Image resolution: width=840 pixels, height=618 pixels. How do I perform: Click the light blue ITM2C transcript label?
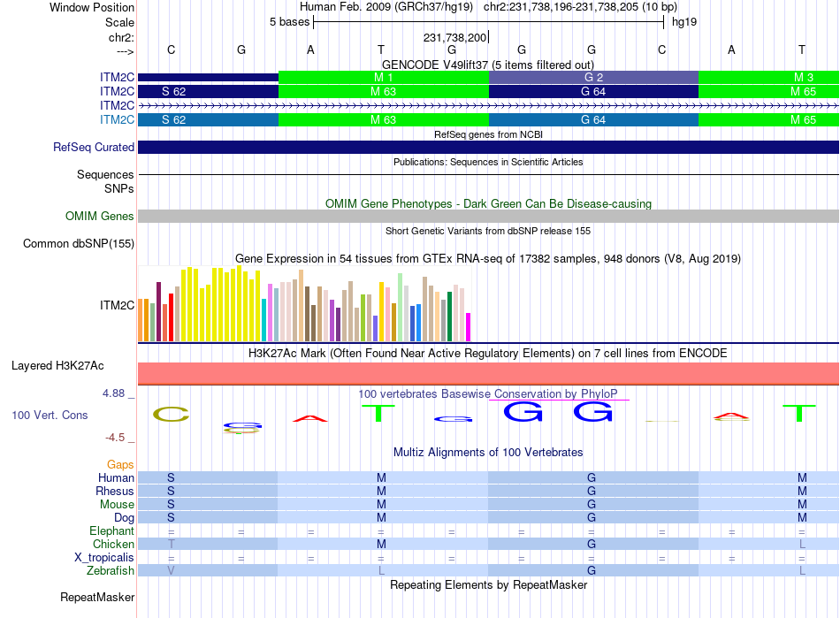pos(117,119)
